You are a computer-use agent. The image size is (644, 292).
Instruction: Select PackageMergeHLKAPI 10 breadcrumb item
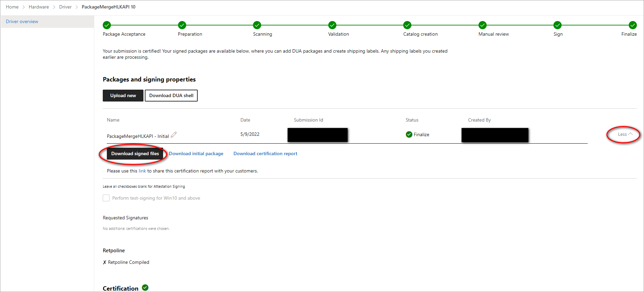pyautogui.click(x=109, y=7)
